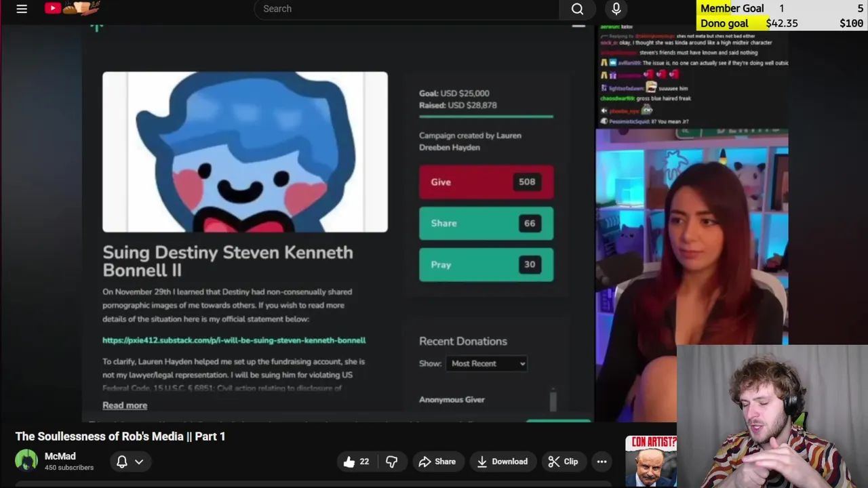Click the green Pray button

(486, 264)
